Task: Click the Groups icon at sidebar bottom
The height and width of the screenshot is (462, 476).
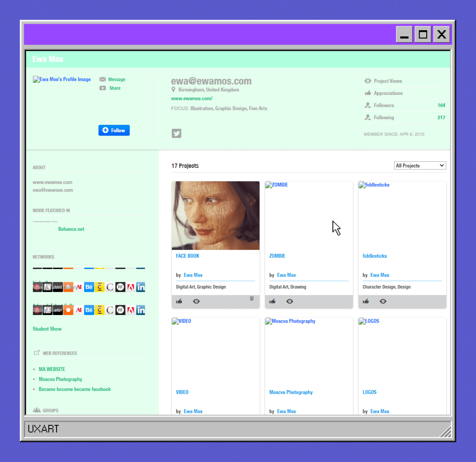Action: click(37, 410)
